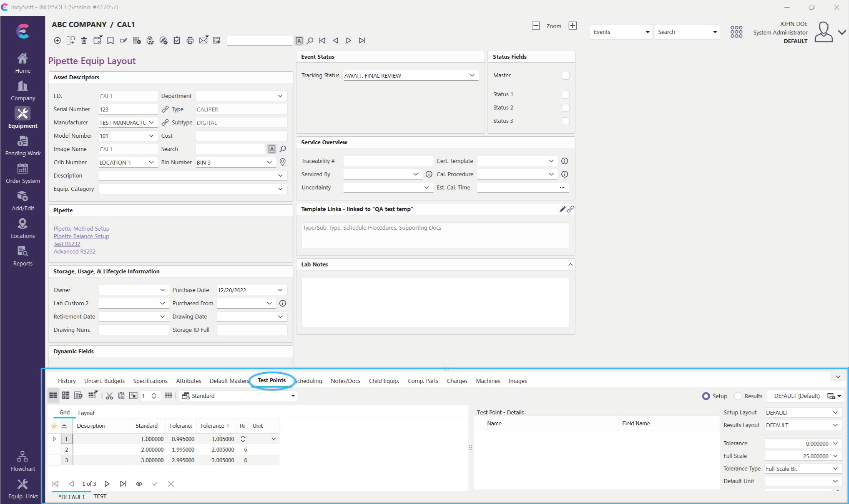Click the Bin Number map pin icon
Image resolution: width=849 pixels, height=504 pixels.
point(283,162)
